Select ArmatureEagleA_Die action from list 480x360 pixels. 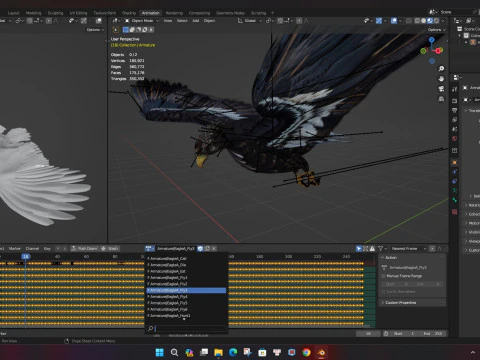coord(186,265)
